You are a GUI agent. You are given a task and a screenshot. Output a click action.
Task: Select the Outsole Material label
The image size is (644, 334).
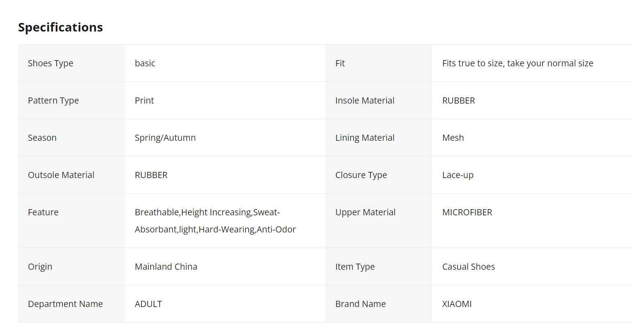pos(61,175)
